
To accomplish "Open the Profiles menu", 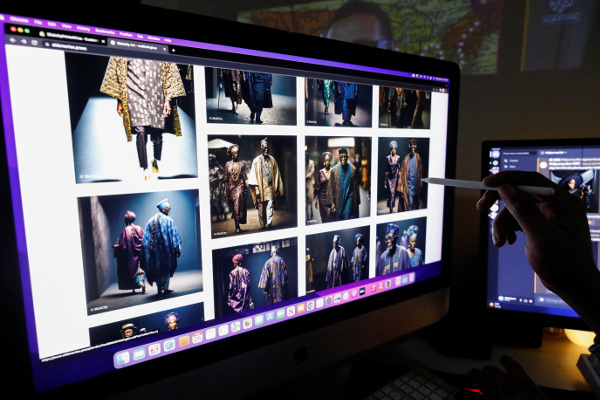I will (126, 34).
